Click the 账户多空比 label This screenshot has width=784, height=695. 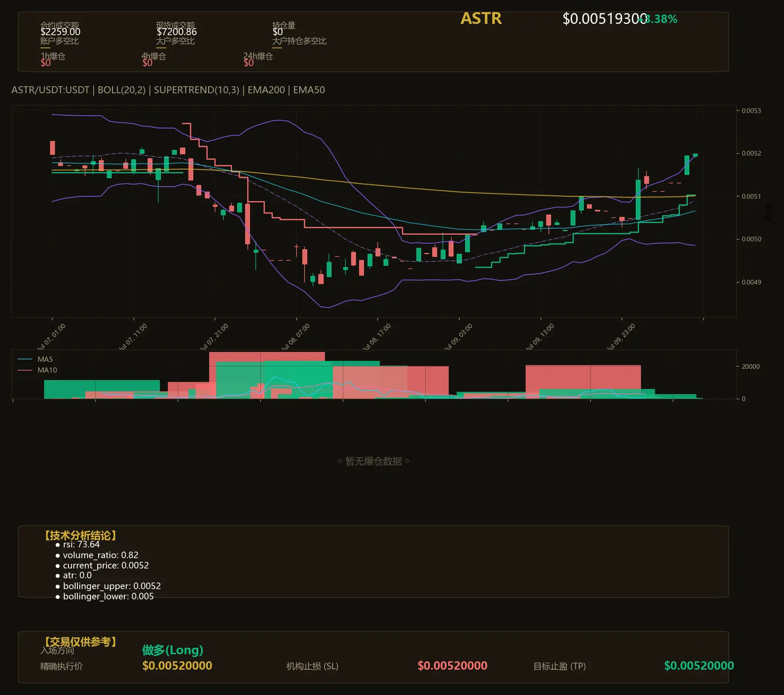(x=60, y=41)
